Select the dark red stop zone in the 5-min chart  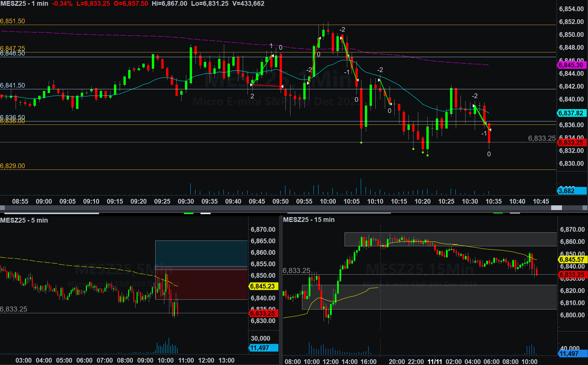click(x=201, y=284)
